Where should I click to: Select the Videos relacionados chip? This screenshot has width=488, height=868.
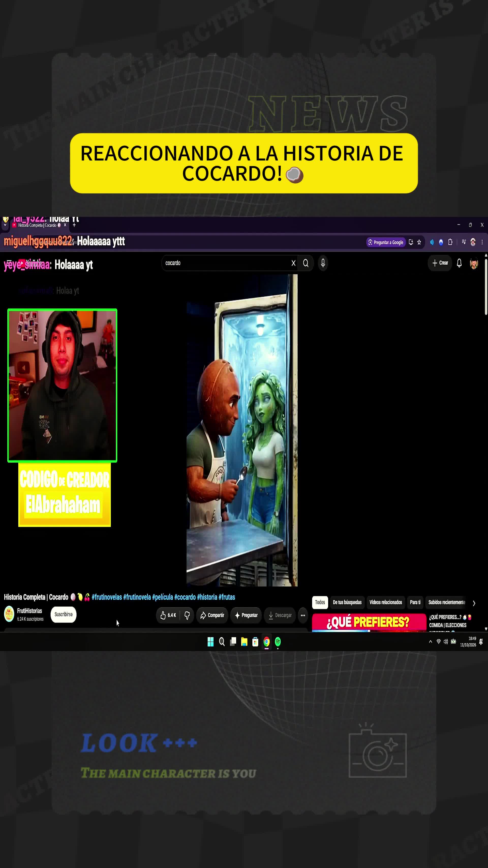tap(386, 602)
